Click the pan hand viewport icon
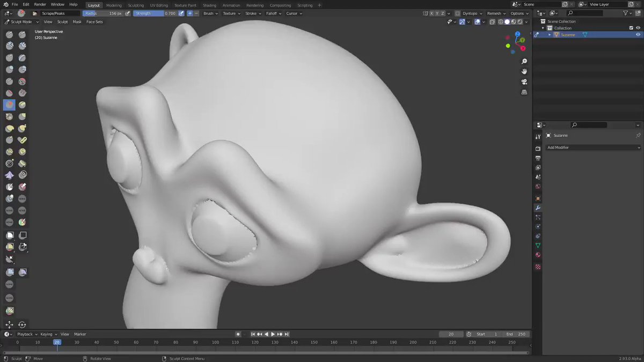This screenshot has width=644, height=362. click(524, 71)
